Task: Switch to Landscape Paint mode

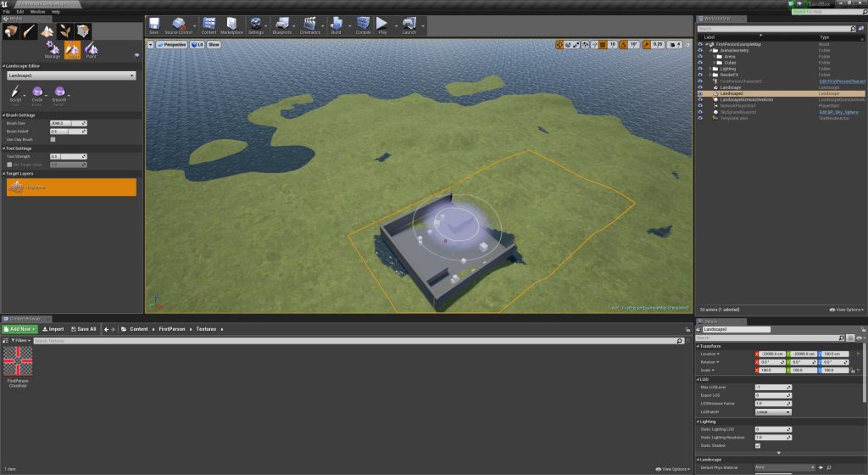Action: [x=92, y=50]
